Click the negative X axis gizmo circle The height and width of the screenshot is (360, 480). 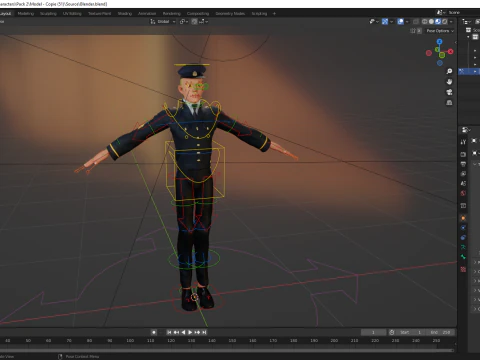[429, 53]
